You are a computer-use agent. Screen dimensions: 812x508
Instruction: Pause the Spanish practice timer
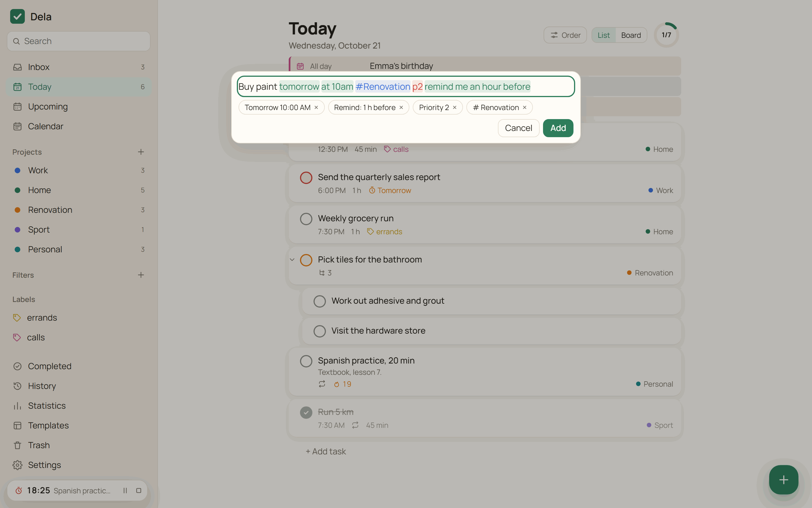125,491
